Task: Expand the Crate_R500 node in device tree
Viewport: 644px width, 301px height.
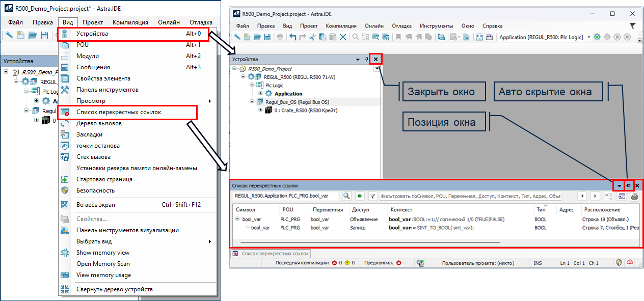Action: pyautogui.click(x=261, y=110)
